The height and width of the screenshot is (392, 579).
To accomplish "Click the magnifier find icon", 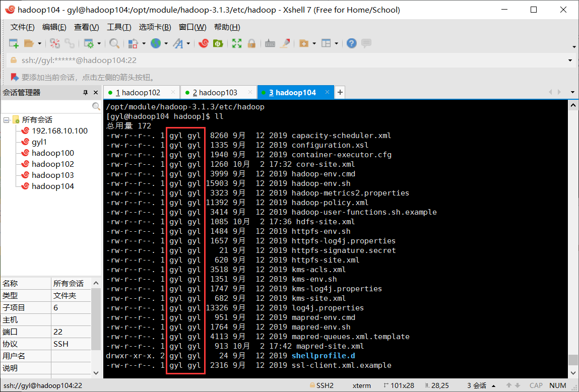I will coord(114,43).
